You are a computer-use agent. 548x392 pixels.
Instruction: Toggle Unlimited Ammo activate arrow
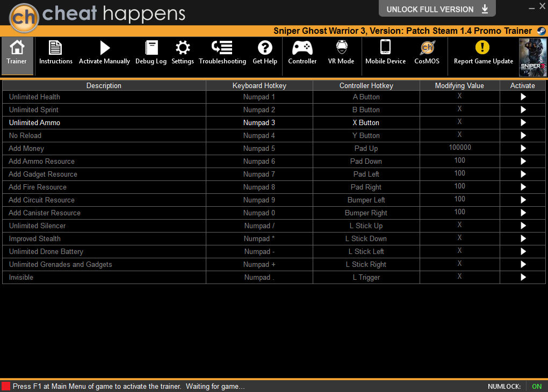click(x=523, y=123)
